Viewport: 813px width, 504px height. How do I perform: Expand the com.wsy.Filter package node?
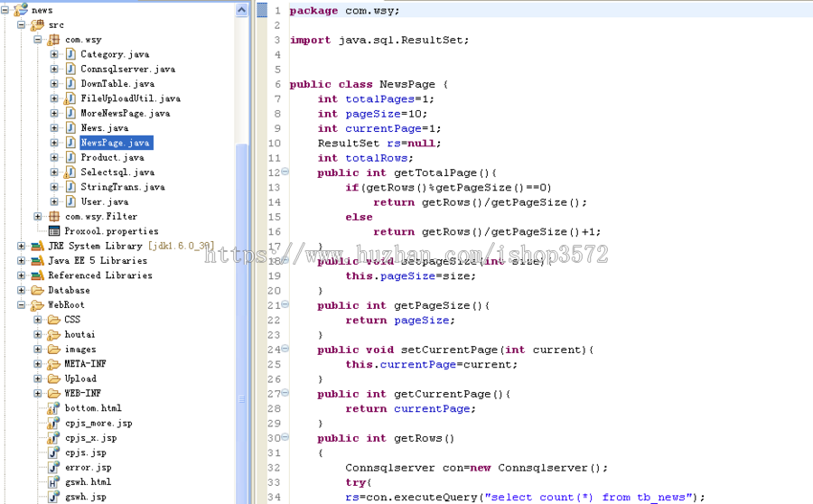tap(38, 216)
